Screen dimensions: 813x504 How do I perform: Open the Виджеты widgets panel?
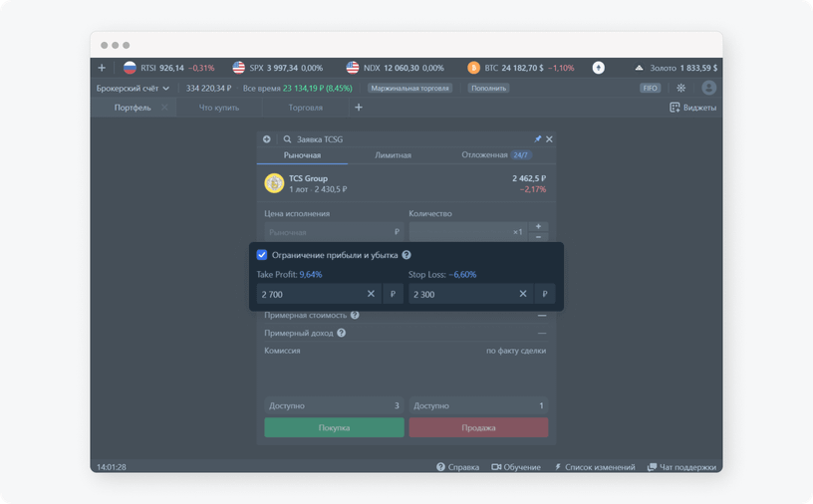pos(692,108)
